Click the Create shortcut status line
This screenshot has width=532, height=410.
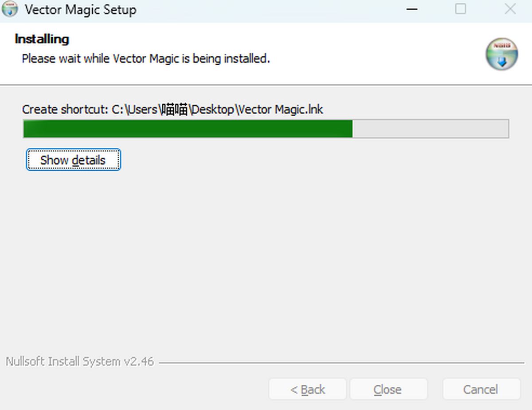pyautogui.click(x=172, y=109)
